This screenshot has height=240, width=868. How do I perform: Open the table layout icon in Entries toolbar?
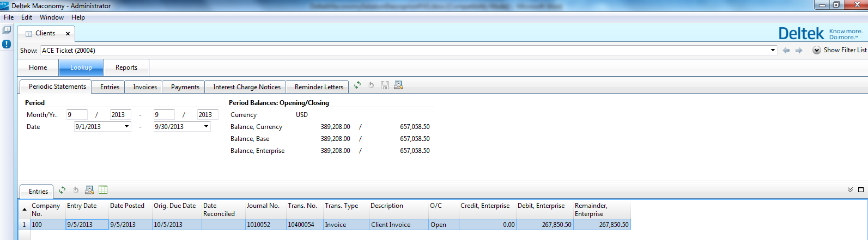tap(103, 190)
